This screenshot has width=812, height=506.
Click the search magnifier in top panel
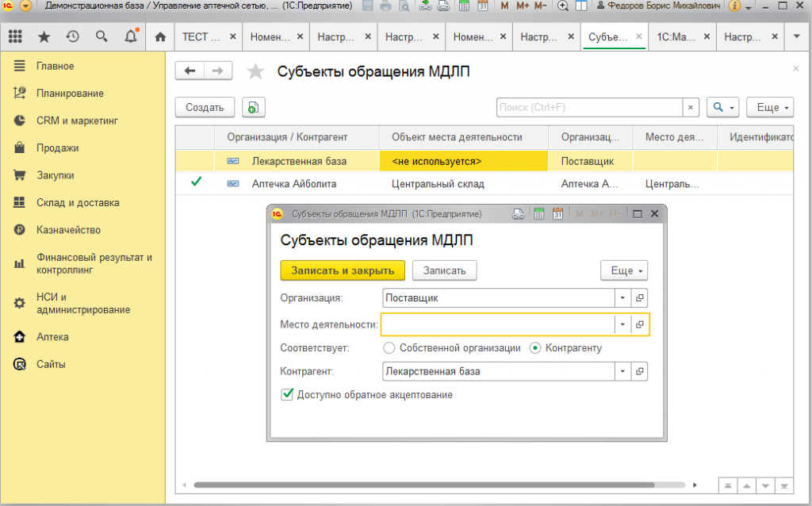pos(101,36)
